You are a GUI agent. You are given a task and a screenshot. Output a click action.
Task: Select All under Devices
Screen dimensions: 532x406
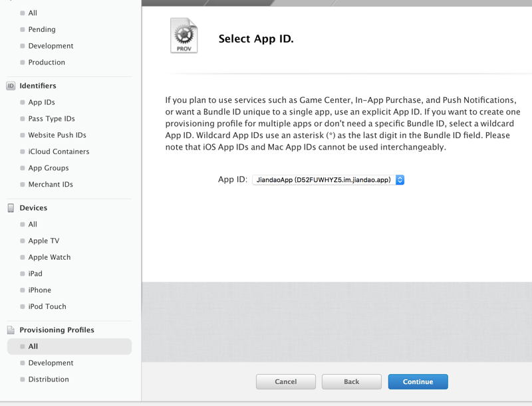33,225
